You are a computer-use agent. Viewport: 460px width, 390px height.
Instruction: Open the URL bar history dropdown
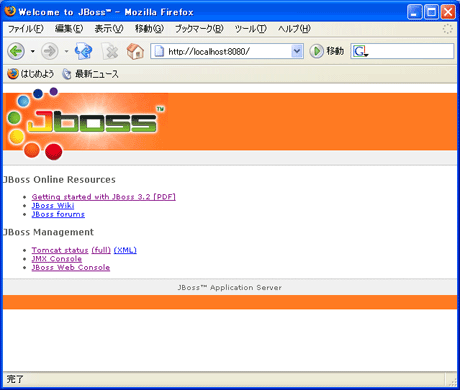click(296, 51)
